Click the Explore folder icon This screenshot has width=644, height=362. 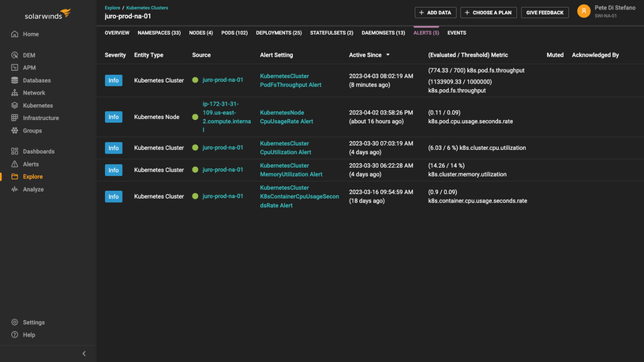15,177
